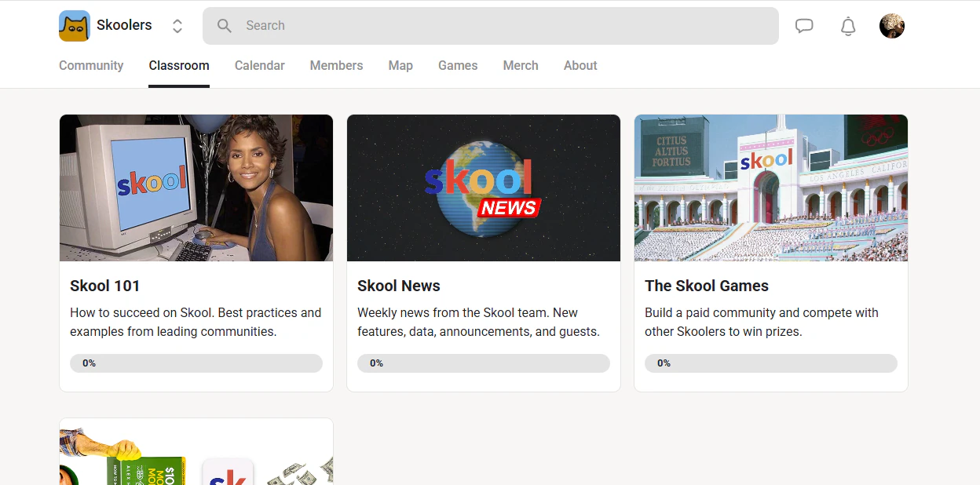Click the Skoolers cat logo icon
This screenshot has height=485, width=980.
click(x=75, y=26)
